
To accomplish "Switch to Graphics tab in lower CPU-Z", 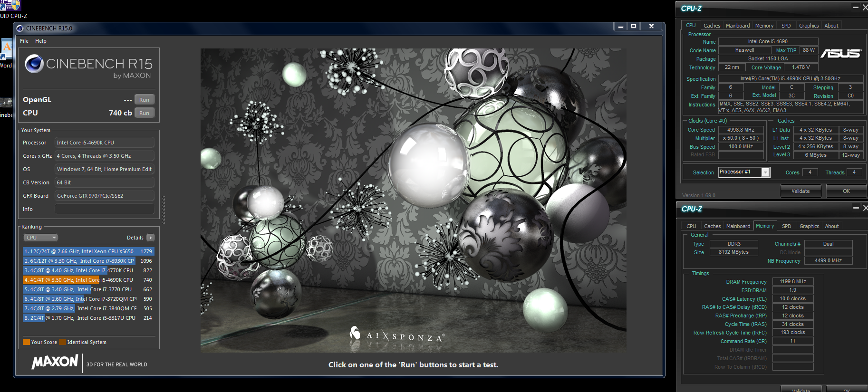I will tap(809, 226).
